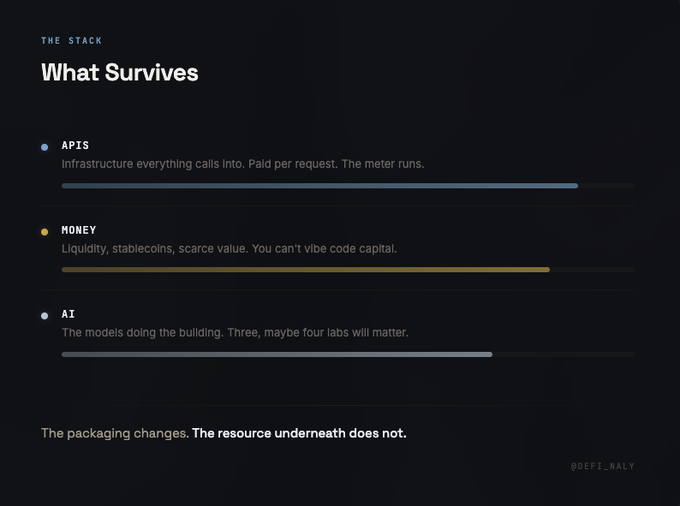Click the unfilled end of the AI bar

563,354
